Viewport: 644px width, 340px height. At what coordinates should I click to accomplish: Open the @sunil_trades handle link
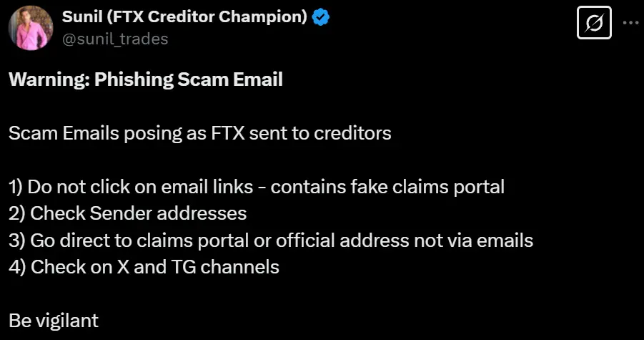pos(115,39)
